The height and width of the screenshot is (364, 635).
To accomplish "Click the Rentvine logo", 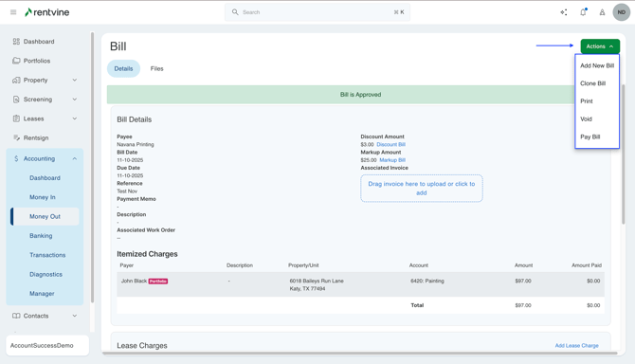I will point(47,12).
